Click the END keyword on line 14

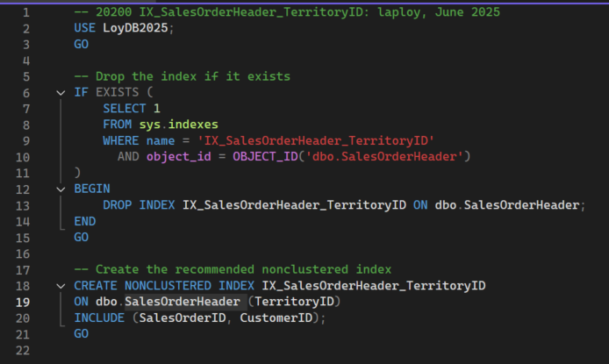click(x=85, y=221)
